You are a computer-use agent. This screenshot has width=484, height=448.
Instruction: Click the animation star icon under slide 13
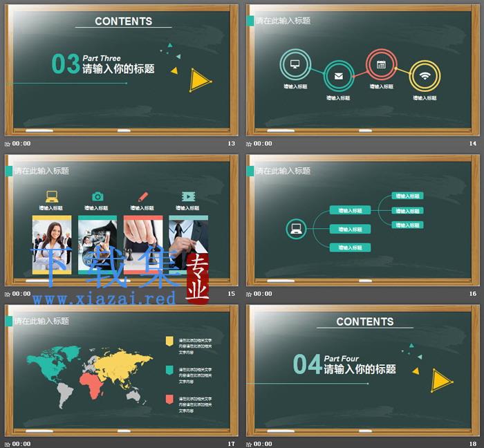8,144
